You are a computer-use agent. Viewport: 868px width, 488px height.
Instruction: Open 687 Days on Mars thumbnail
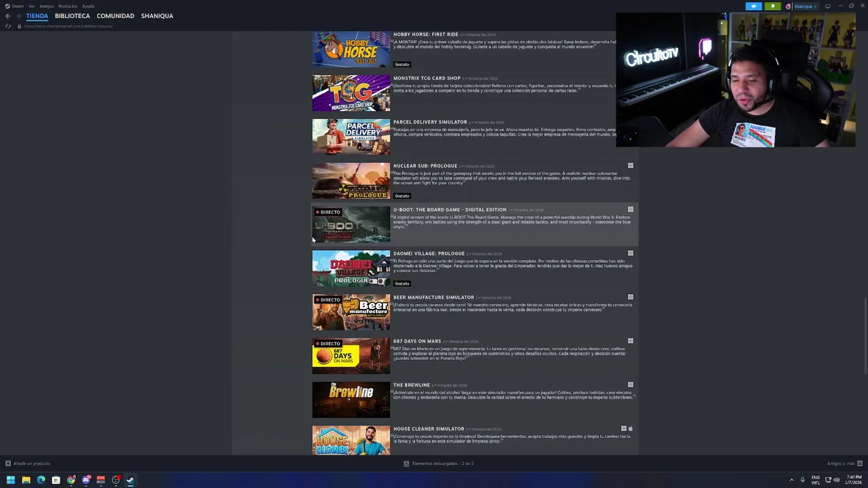pyautogui.click(x=351, y=356)
